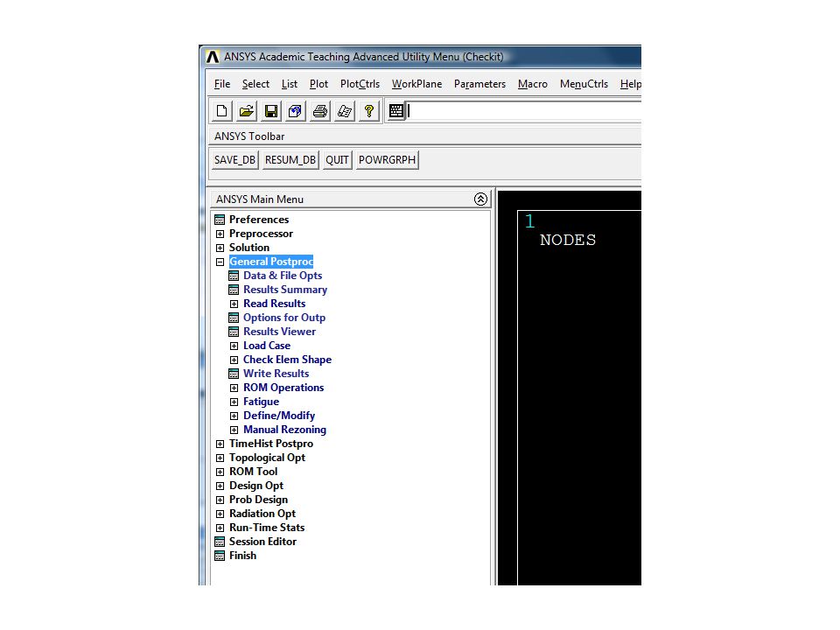The width and height of the screenshot is (840, 630).
Task: Expand the Fatigue node
Action: (x=234, y=402)
